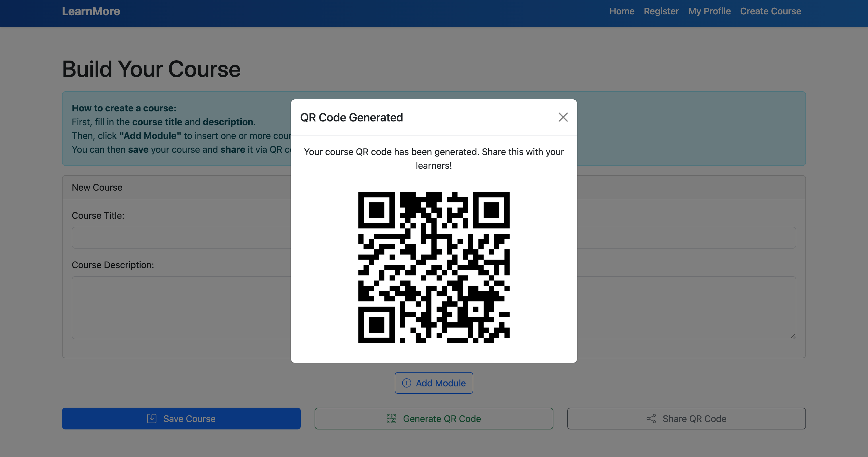Go to the Register page
The image size is (868, 457).
point(661,11)
